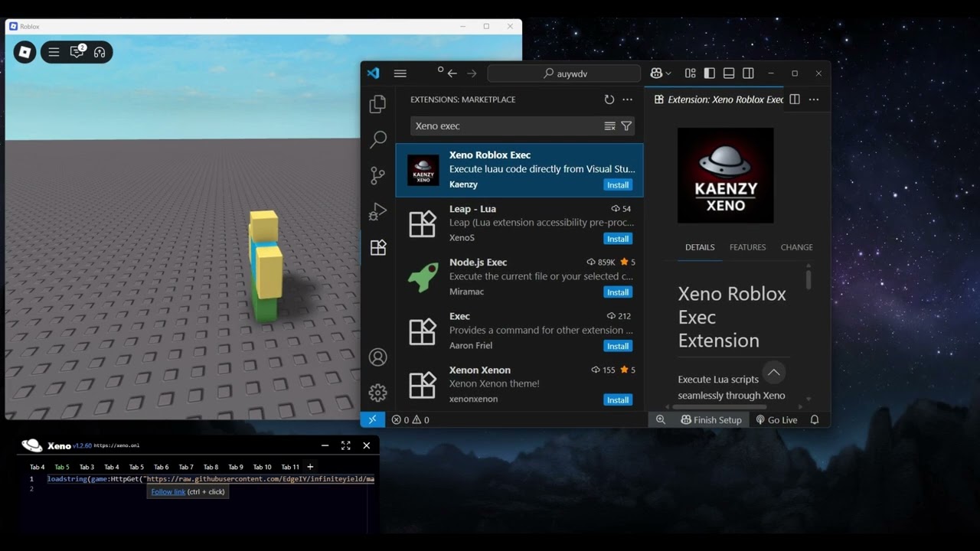Screen dimensions: 980x551
Task: Click the Kaenzy Xeno large extension logo
Action: coord(726,175)
